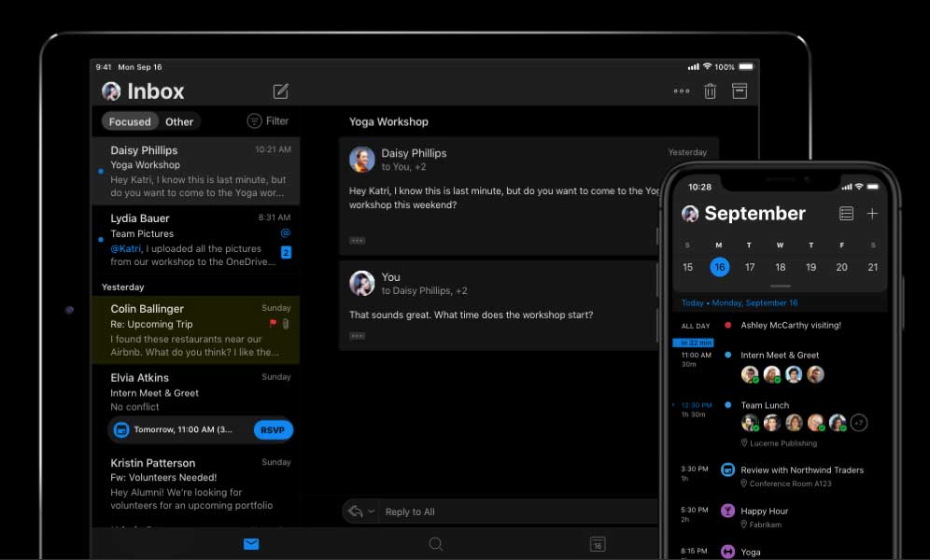Viewport: 930px width, 560px height.
Task: Archive the open Yoga Workshop conversation
Action: [x=740, y=91]
